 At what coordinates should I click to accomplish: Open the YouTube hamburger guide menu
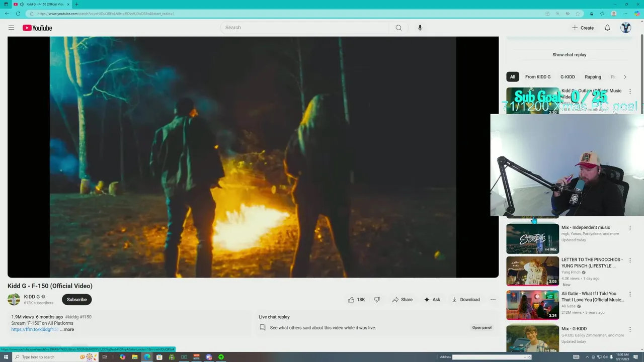11,28
